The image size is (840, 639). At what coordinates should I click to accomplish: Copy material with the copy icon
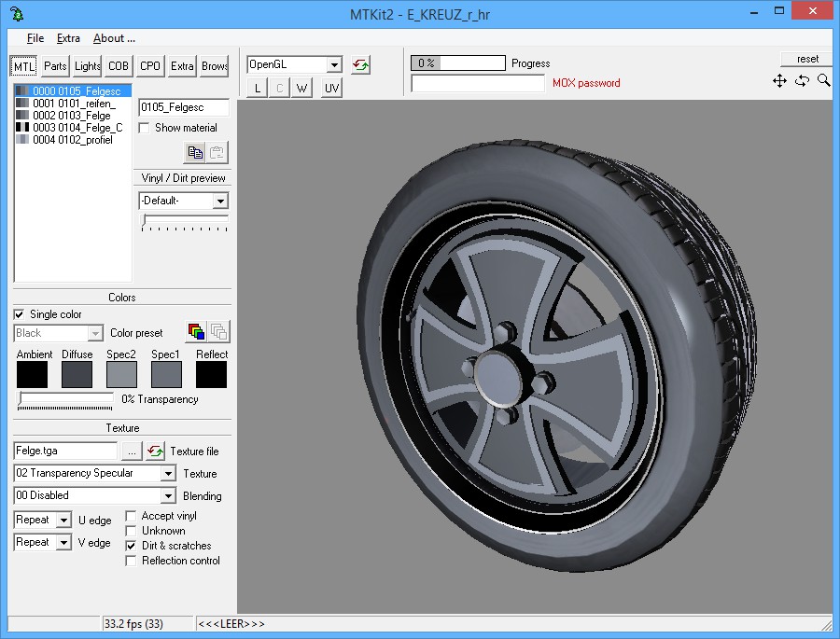[195, 152]
